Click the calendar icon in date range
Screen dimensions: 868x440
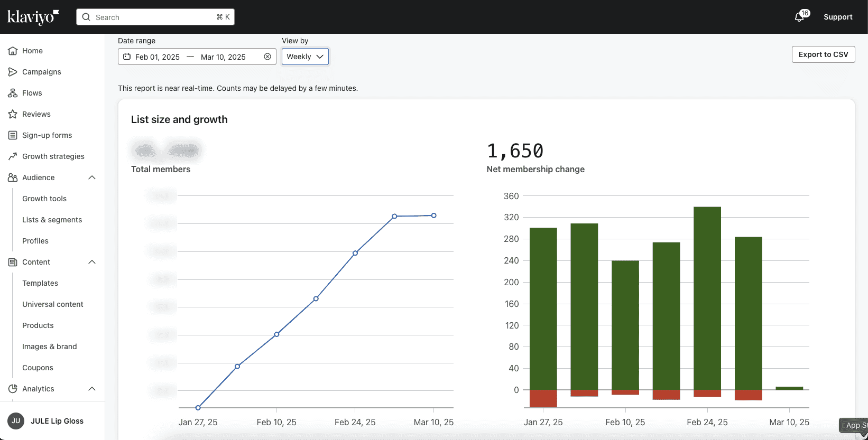pyautogui.click(x=127, y=57)
